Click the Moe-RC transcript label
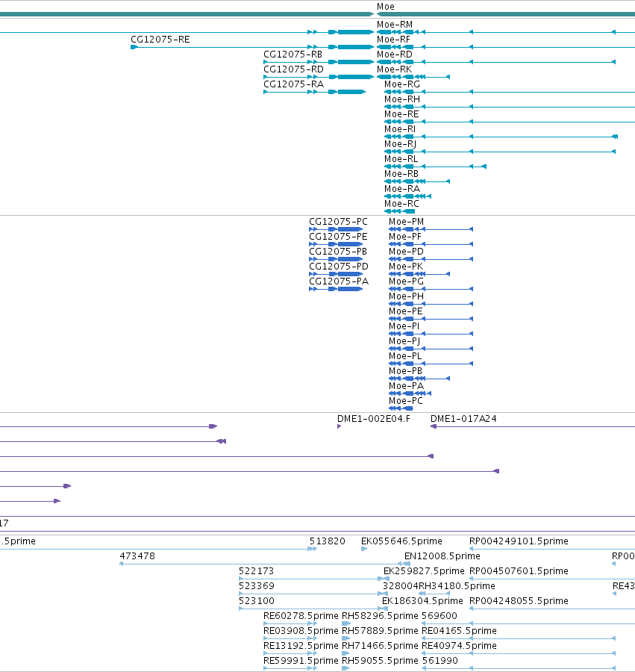 [401, 204]
